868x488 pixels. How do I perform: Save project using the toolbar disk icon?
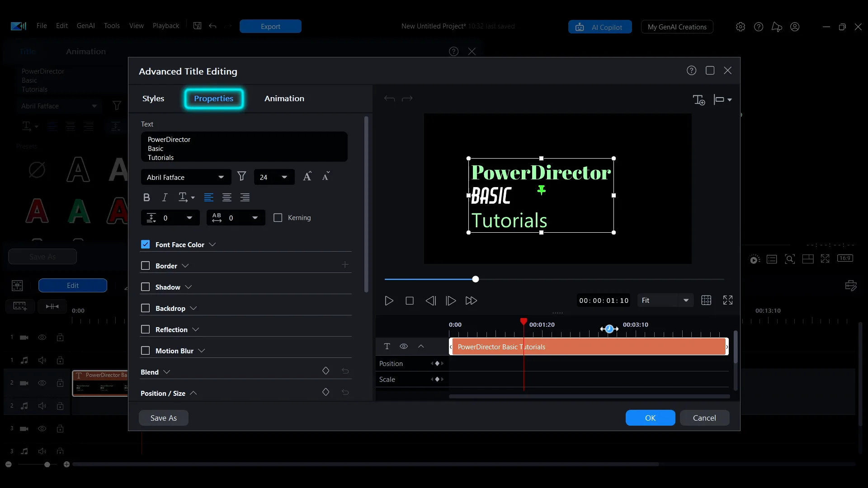[198, 26]
